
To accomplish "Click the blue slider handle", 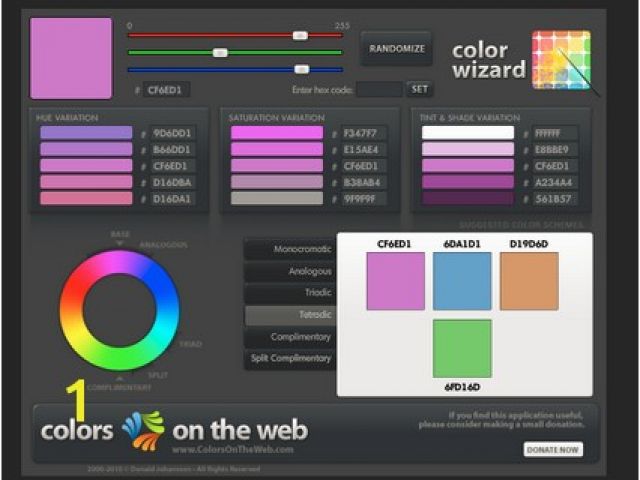I will (x=302, y=69).
